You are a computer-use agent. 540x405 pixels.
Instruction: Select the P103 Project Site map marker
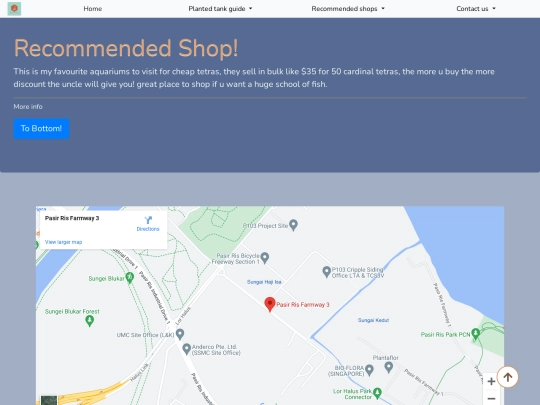point(293,225)
